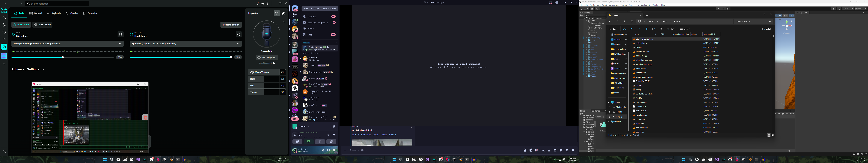This screenshot has height=163, width=868.
Task: Cut selected file in the Sounds Explorer toolbar
Action: [624, 29]
